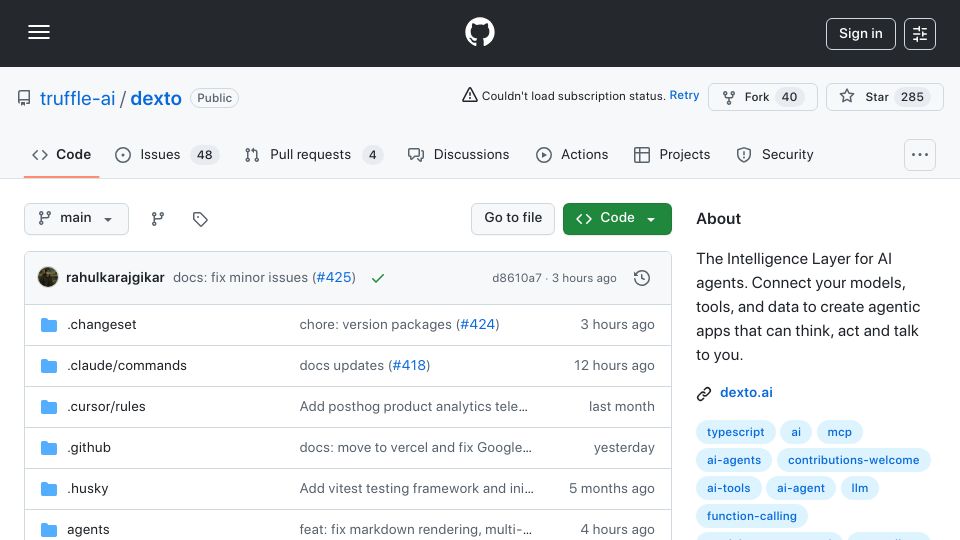Open the main branch selector dropdown
This screenshot has height=540, width=960.
point(77,219)
